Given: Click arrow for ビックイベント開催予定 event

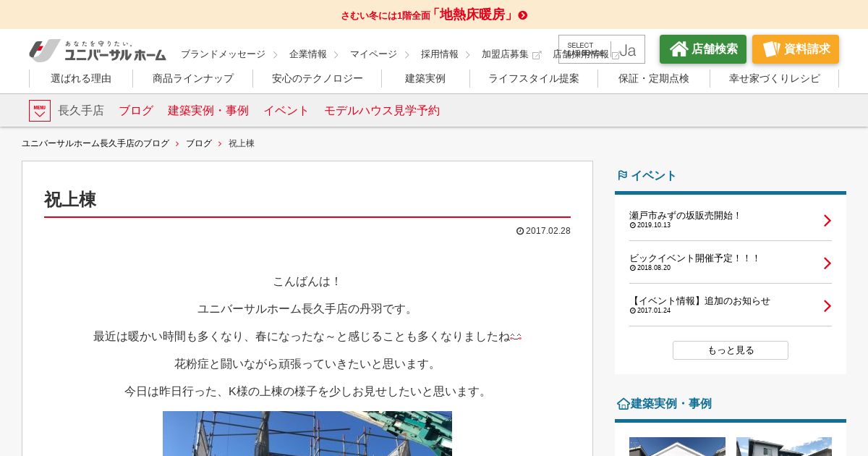Looking at the screenshot, I should coord(827,263).
